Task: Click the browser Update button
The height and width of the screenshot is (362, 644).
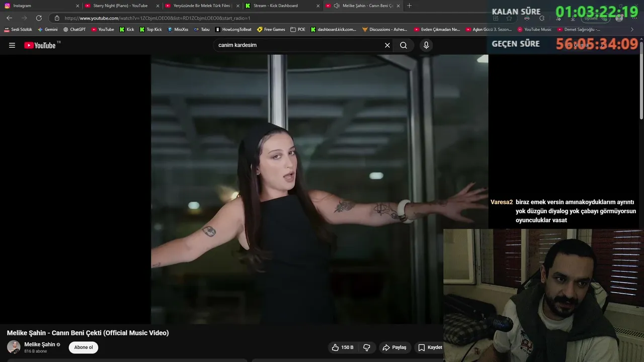Action: tap(596, 18)
